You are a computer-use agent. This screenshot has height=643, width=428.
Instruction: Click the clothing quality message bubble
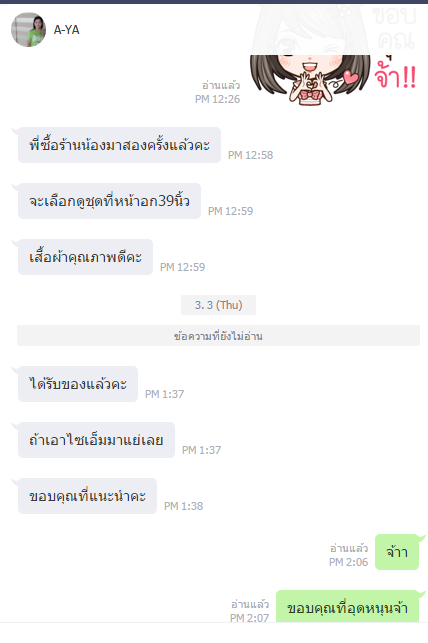[85, 257]
